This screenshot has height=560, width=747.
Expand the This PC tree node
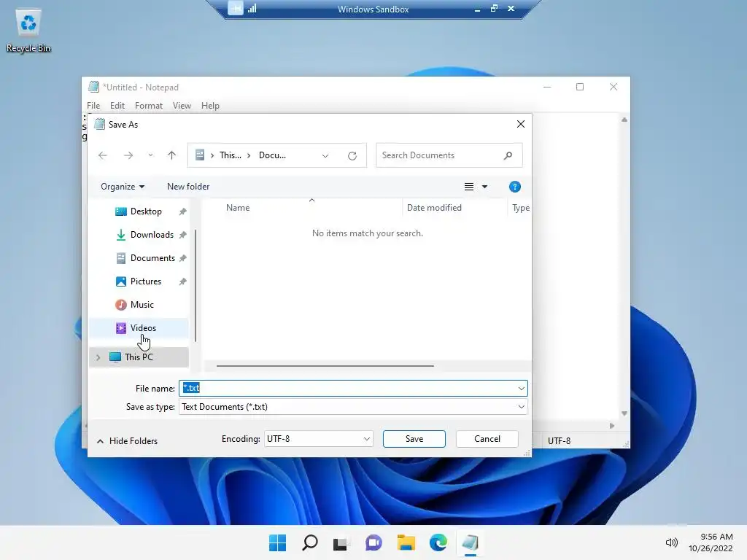pyautogui.click(x=98, y=357)
